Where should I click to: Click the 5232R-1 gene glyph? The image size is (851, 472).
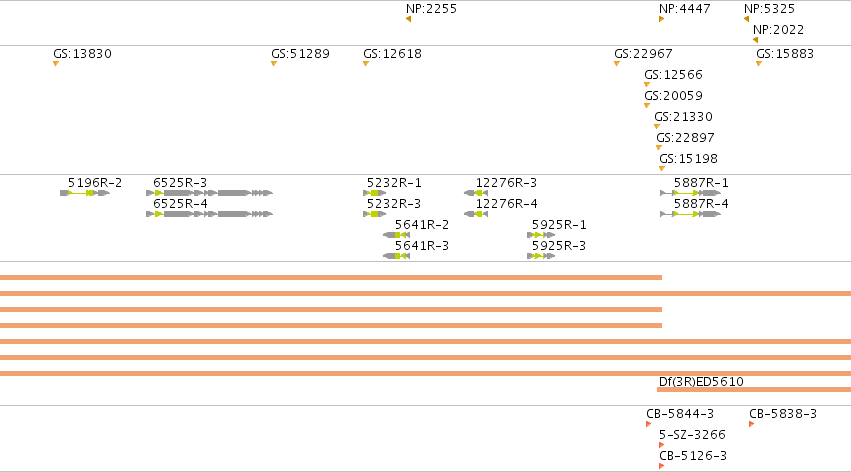(374, 193)
